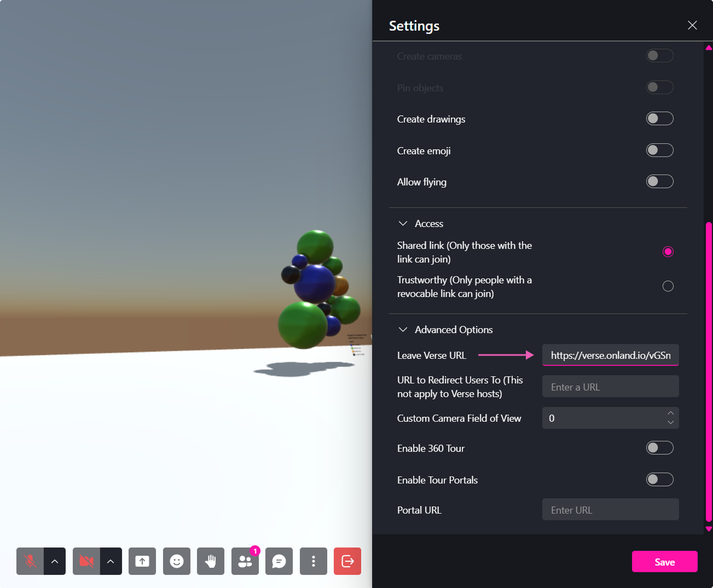Collapse the Access section

point(403,223)
